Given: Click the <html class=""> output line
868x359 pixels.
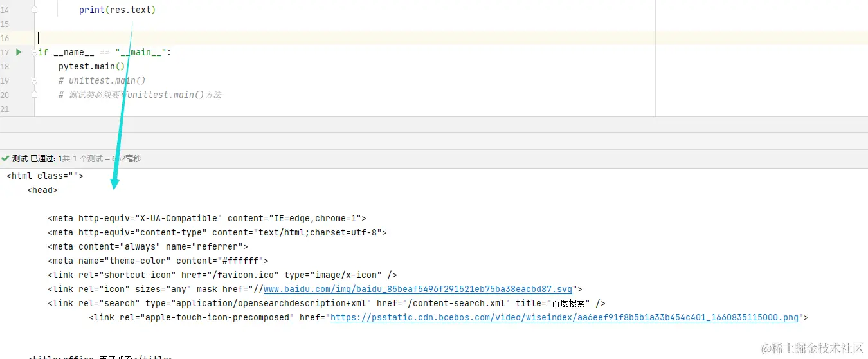Looking at the screenshot, I should pos(45,176).
